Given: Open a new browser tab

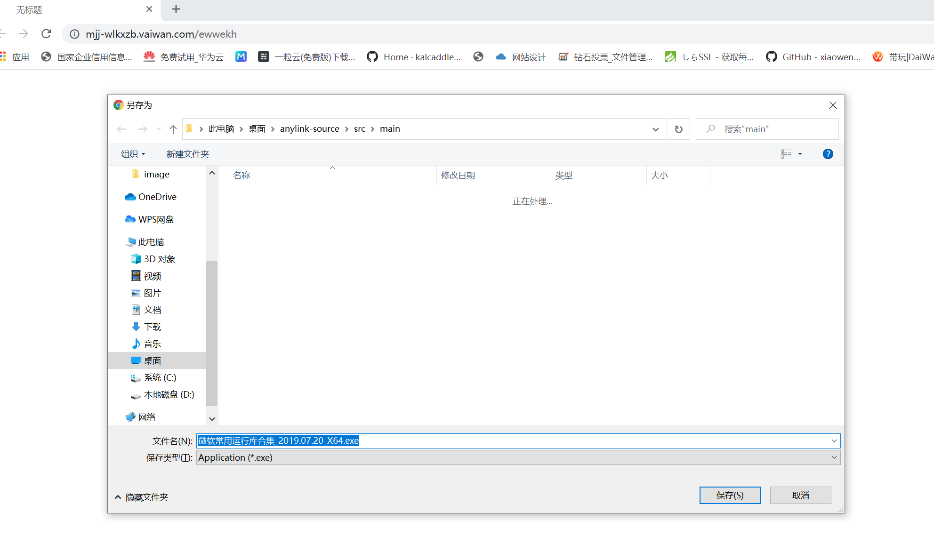Looking at the screenshot, I should [x=176, y=9].
